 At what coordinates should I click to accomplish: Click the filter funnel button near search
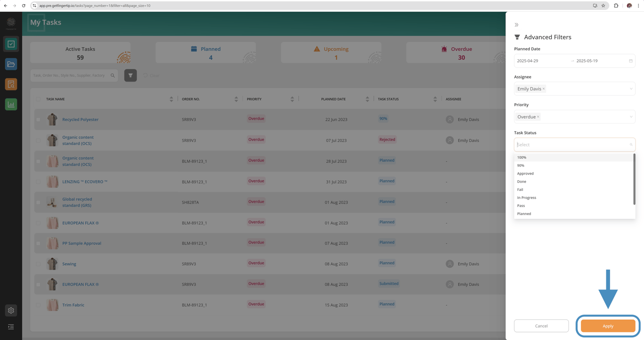pos(131,75)
